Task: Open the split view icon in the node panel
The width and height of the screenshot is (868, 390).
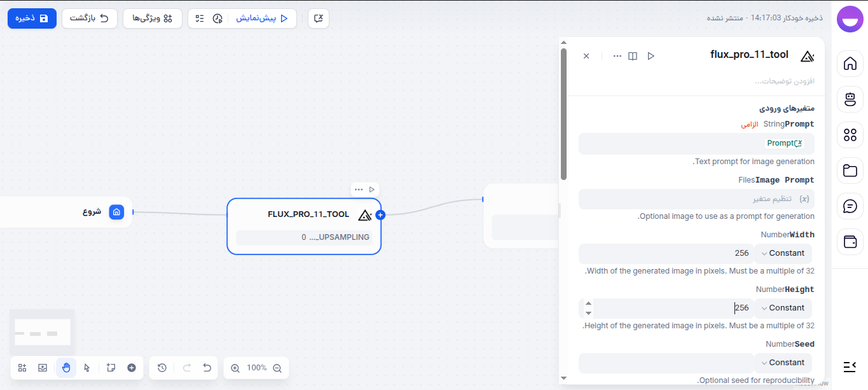Action: (633, 56)
